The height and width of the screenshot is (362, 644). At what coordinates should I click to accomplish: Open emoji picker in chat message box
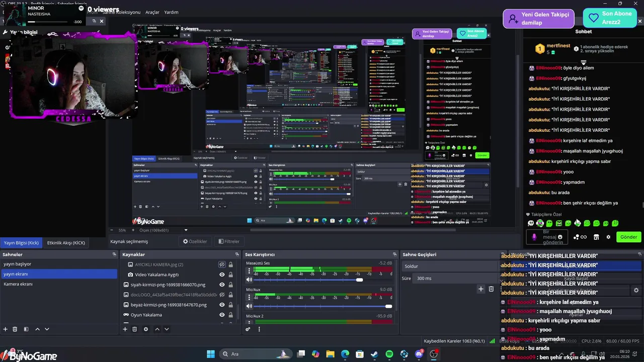pyautogui.click(x=560, y=237)
